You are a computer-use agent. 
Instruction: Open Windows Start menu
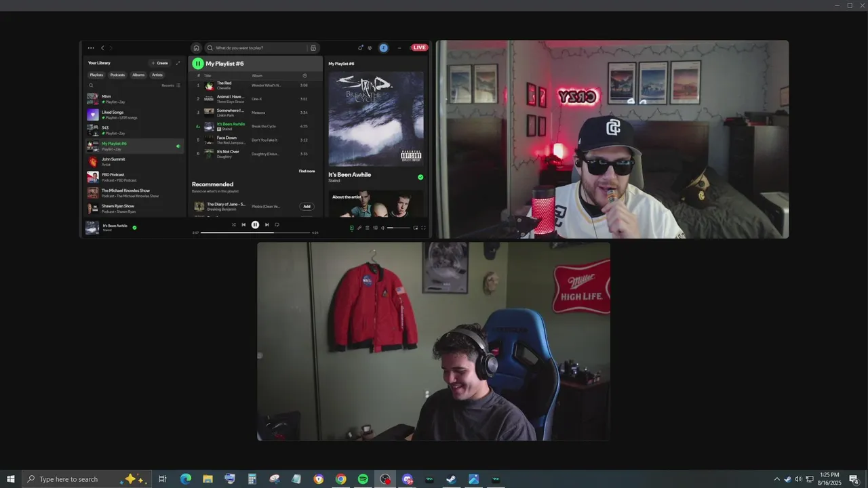coord(11,479)
